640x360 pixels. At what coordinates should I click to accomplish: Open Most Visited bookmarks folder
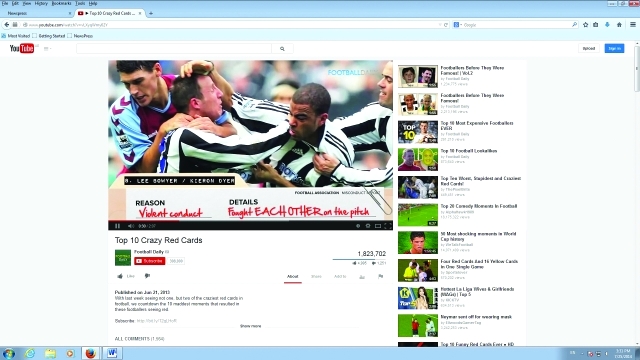[x=16, y=36]
